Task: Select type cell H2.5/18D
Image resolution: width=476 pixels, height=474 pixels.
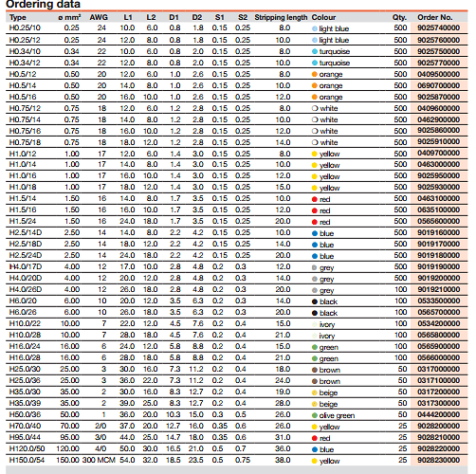Action: [26, 244]
